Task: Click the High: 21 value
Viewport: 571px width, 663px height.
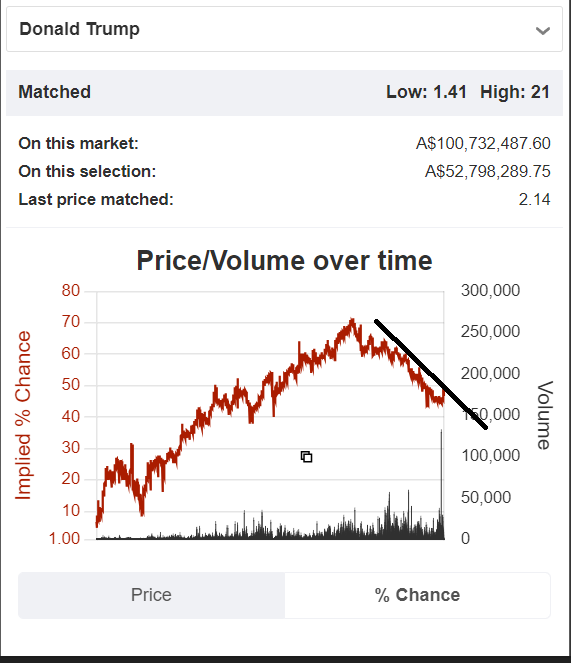Action: pos(515,92)
